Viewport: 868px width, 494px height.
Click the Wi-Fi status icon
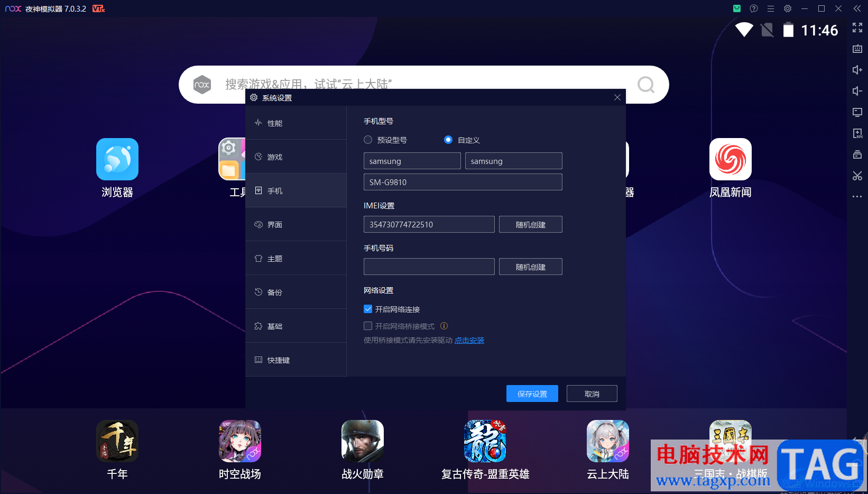point(744,30)
